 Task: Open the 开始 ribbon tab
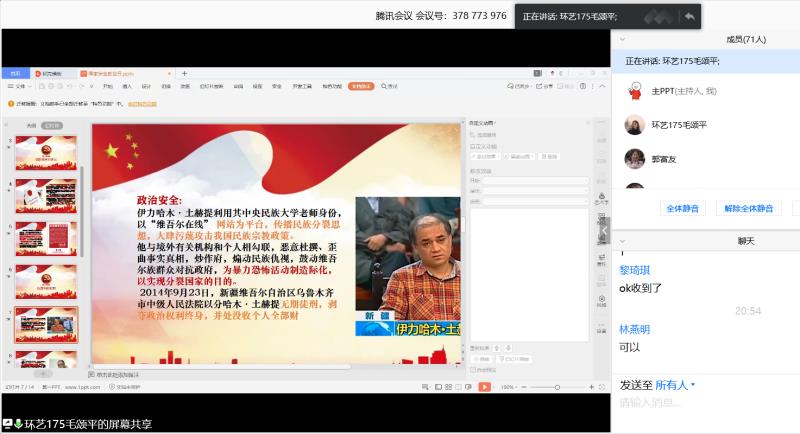pyautogui.click(x=108, y=87)
